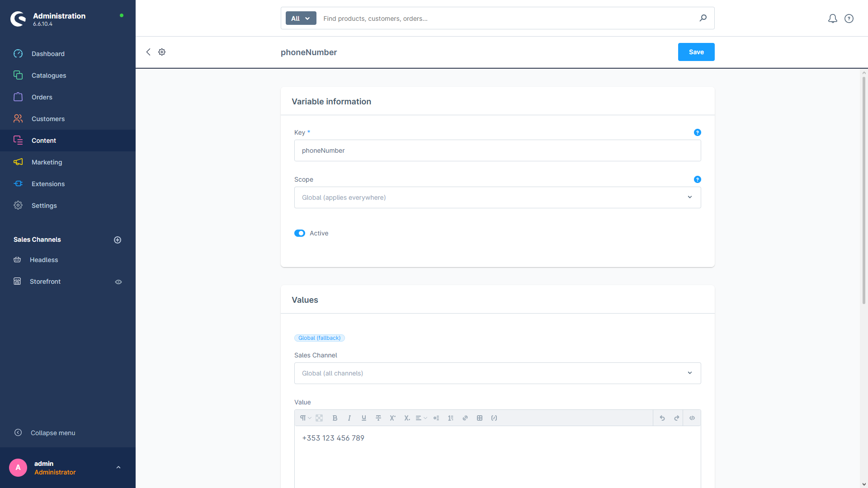The width and height of the screenshot is (868, 488).
Task: Open the All search filter dropdown
Action: point(301,19)
